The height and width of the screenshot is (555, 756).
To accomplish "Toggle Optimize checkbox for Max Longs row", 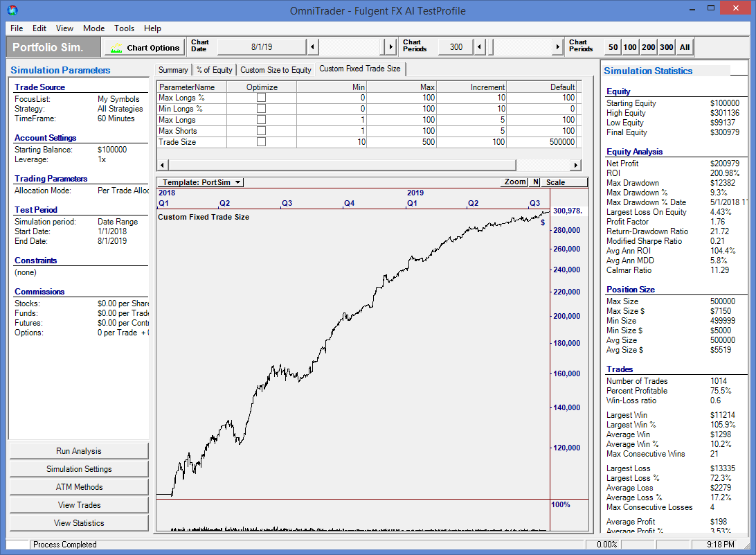I will 261,120.
